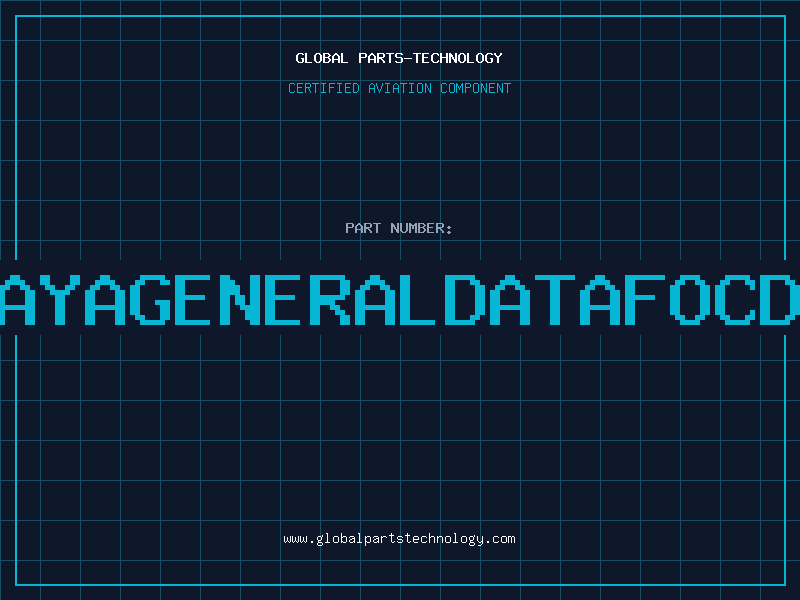
Task: Click the CERTIFIED AVIATION COMPONENT subtitle
Action: pyautogui.click(x=399, y=88)
